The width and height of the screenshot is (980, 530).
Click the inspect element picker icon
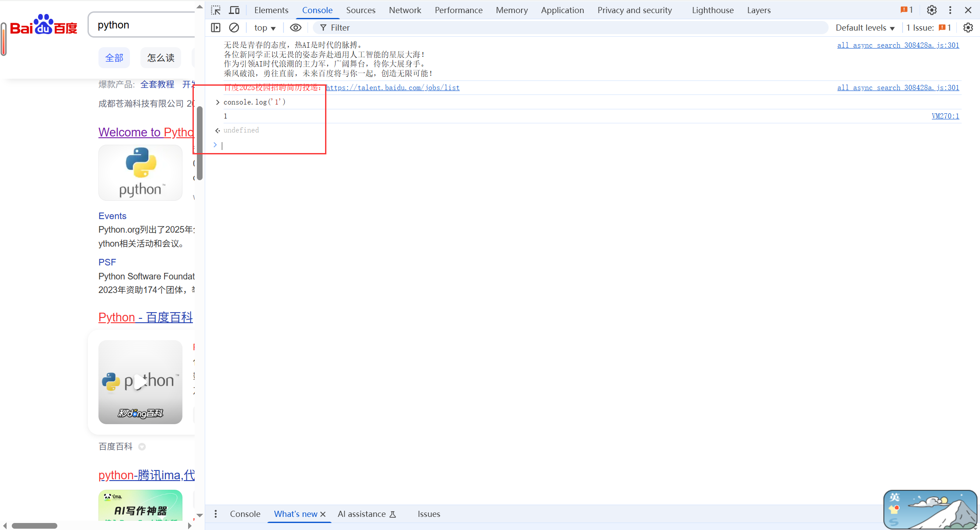pos(216,10)
